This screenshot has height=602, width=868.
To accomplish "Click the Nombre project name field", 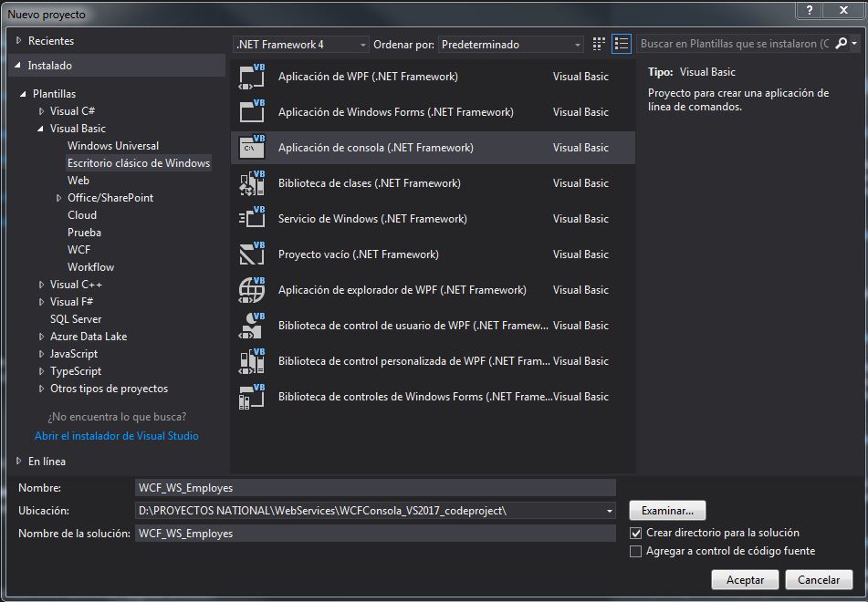I will tap(375, 488).
